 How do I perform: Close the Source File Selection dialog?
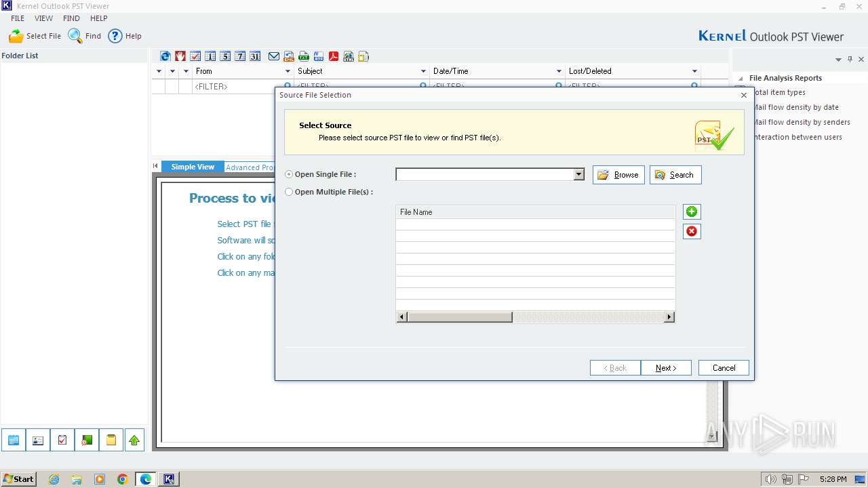(x=743, y=96)
